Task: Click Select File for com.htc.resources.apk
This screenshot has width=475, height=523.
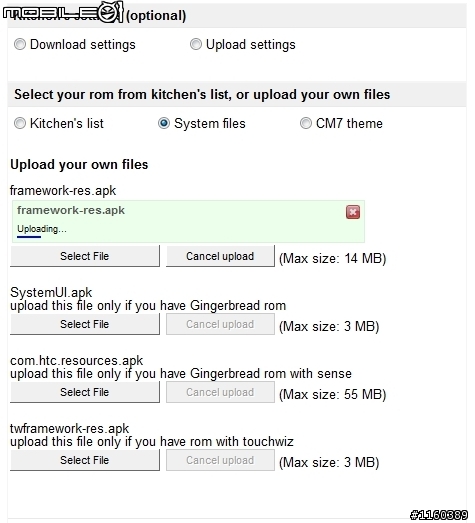Action: (85, 392)
